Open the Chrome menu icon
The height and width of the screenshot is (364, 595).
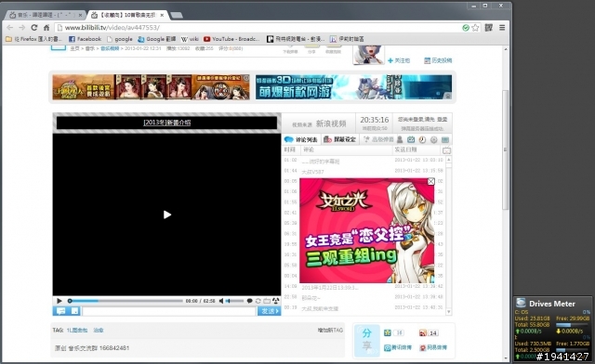(x=502, y=28)
